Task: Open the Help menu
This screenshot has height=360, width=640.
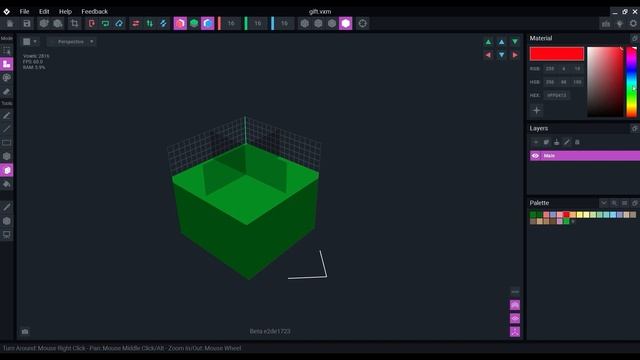Action: point(65,11)
